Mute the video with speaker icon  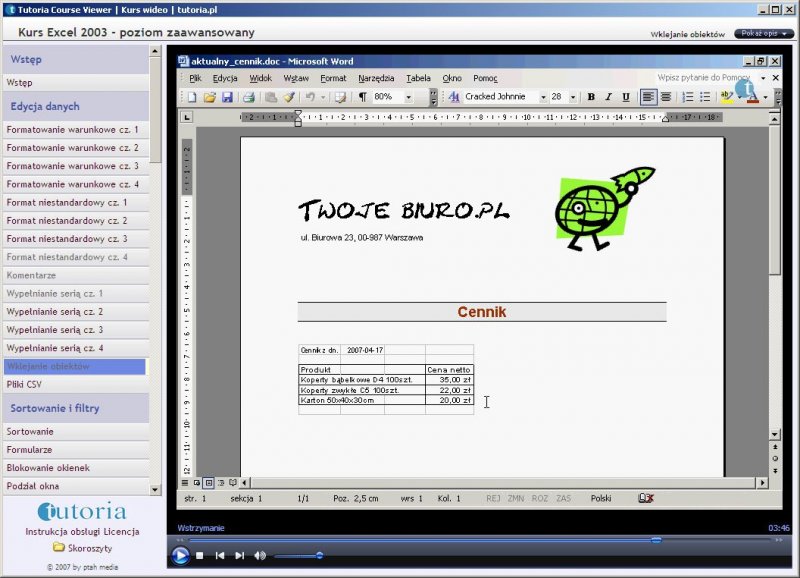coord(260,555)
